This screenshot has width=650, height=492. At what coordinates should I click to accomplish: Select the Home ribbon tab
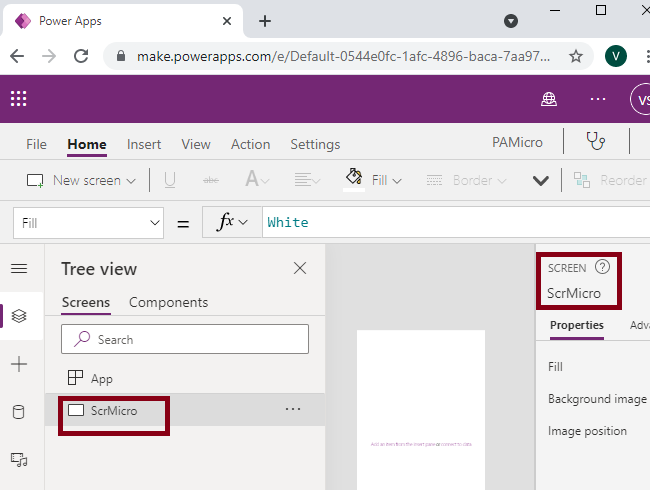[x=87, y=144]
